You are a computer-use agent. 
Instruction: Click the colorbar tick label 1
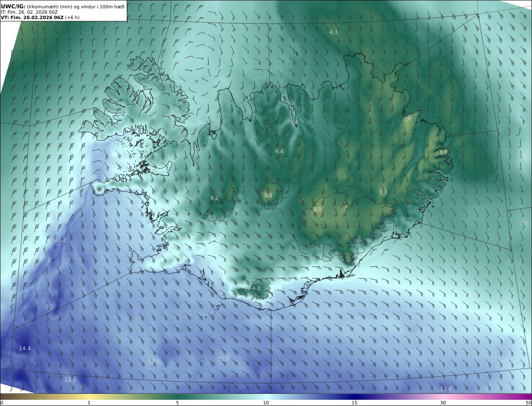[x=89, y=403]
